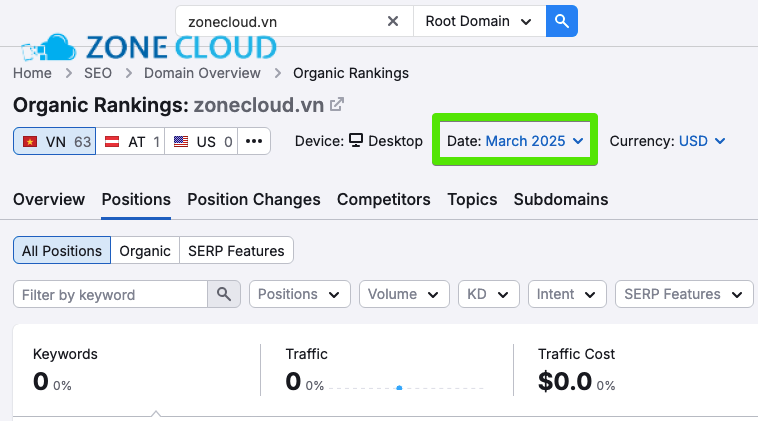Open the KD filter dropdown
The width and height of the screenshot is (758, 421).
[x=489, y=294]
